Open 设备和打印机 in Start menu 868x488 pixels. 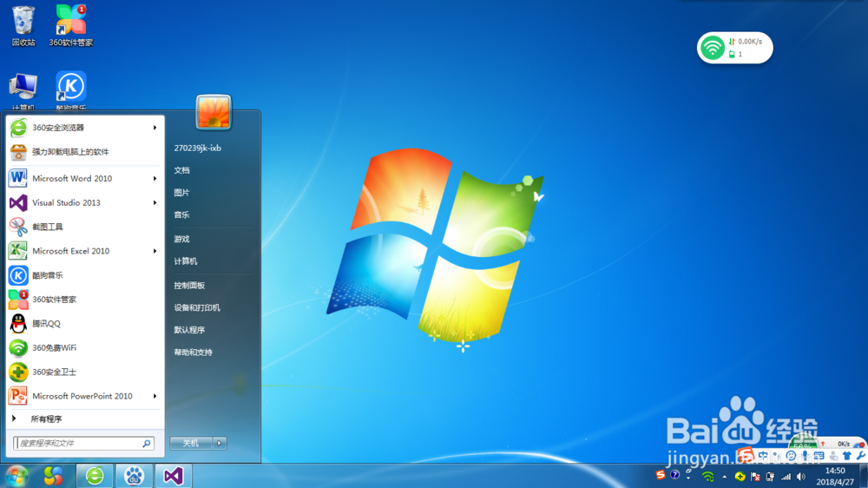point(197,307)
